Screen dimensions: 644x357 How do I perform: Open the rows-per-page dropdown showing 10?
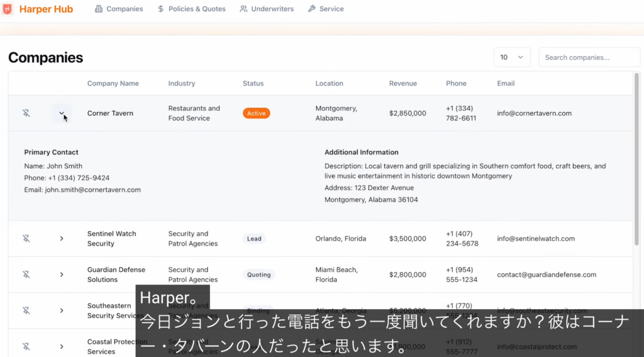pyautogui.click(x=512, y=57)
